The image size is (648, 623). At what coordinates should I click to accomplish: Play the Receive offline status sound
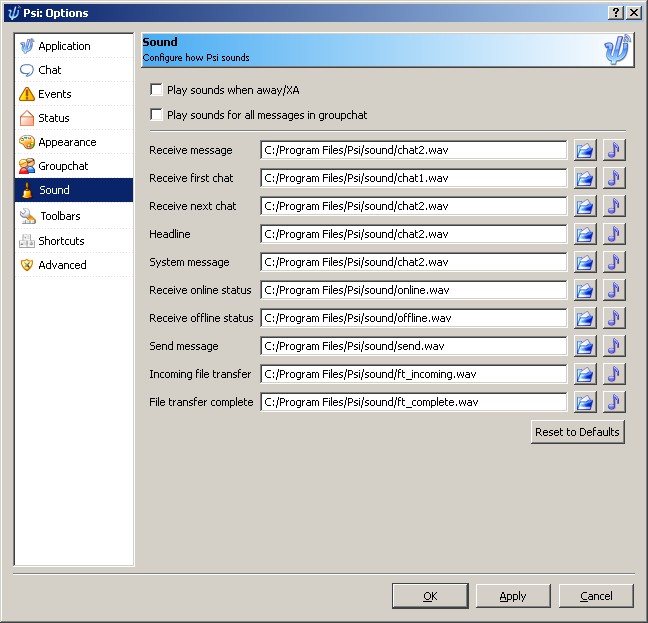[614, 318]
